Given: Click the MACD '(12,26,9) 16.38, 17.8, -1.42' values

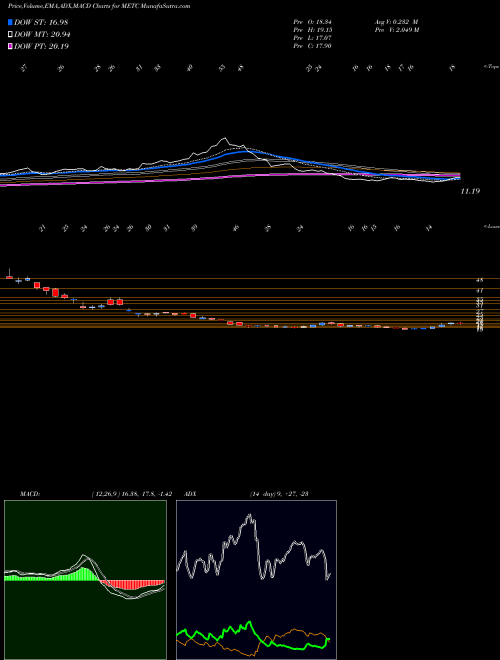Looking at the screenshot, I should tap(131, 494).
